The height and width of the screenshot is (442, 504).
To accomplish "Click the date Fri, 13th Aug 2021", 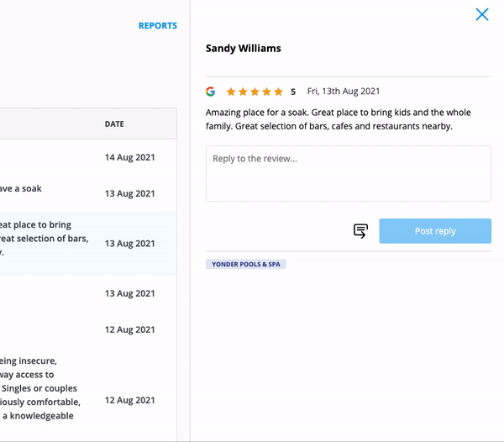I will point(344,92).
